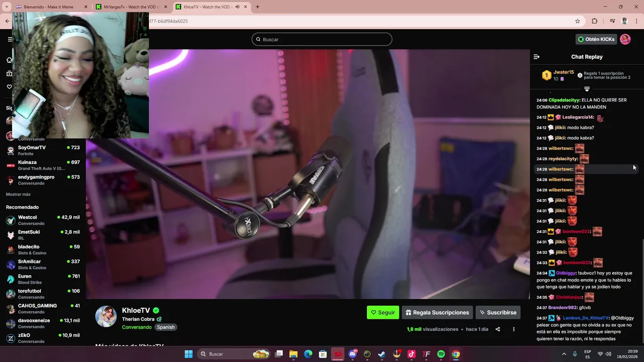Open the Kick user avatar menu
Viewport: 644px width, 362px height.
tap(625, 39)
